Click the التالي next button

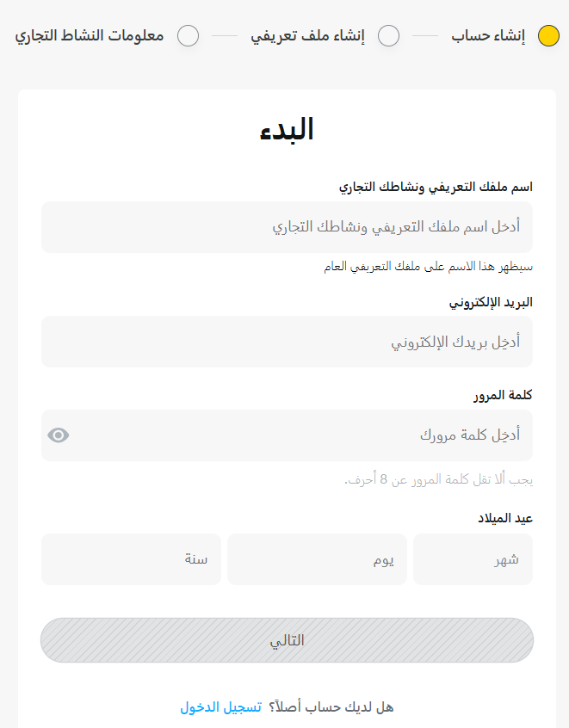point(287,640)
